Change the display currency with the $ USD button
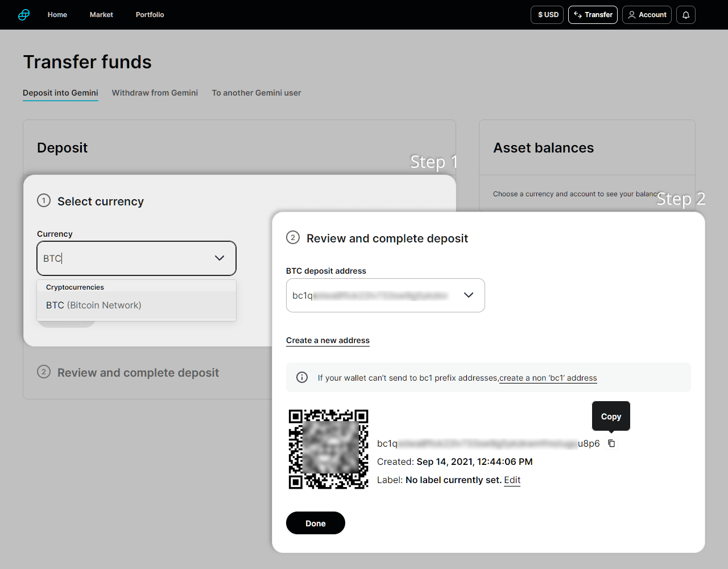Screen dimensions: 728x569 tap(548, 15)
